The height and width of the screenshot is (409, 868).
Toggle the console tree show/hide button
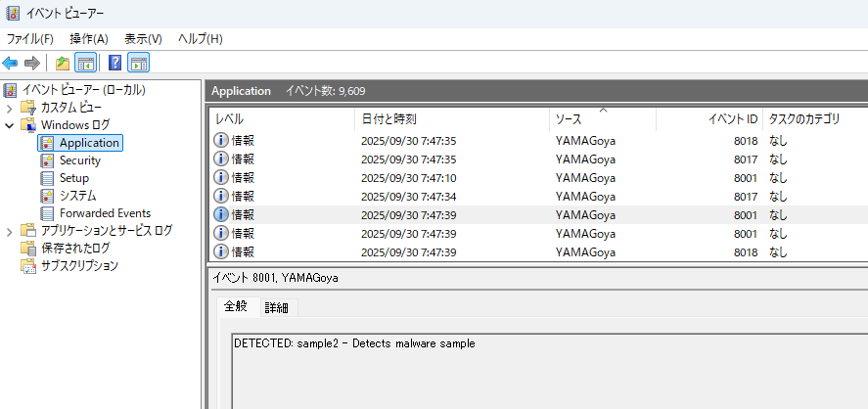86,64
